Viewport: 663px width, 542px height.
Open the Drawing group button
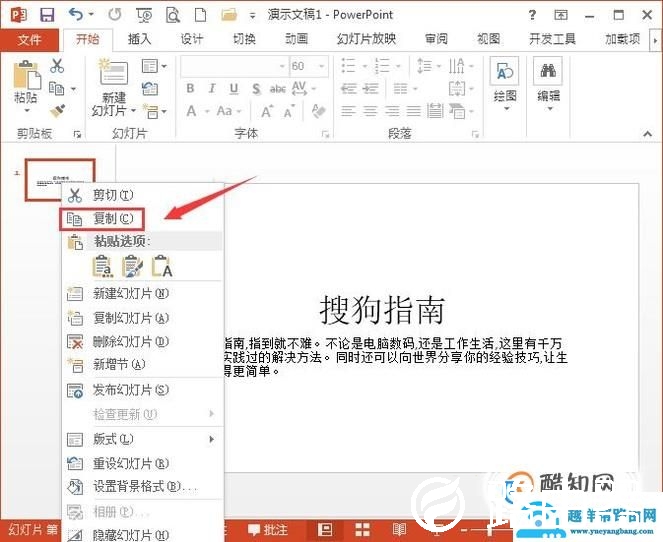point(505,85)
